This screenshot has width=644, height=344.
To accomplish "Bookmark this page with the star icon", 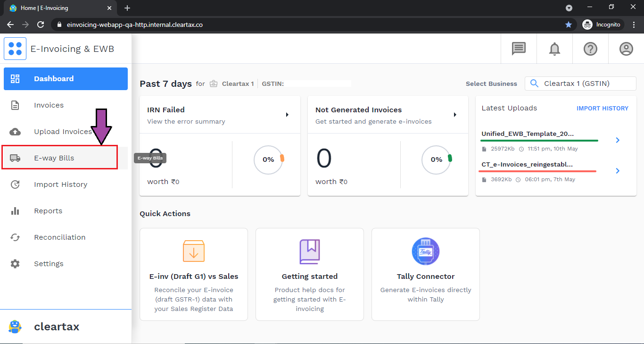I will tap(569, 25).
